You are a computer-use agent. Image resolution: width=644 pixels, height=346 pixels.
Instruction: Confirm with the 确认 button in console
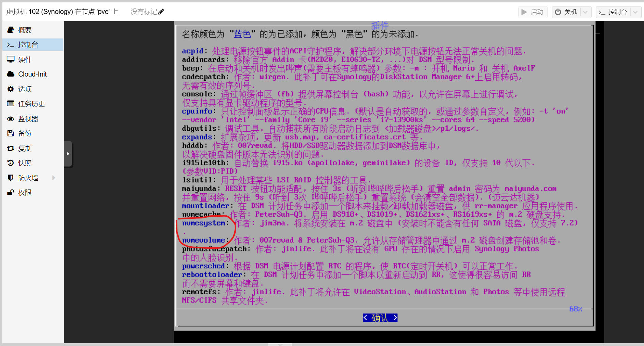[x=380, y=318]
